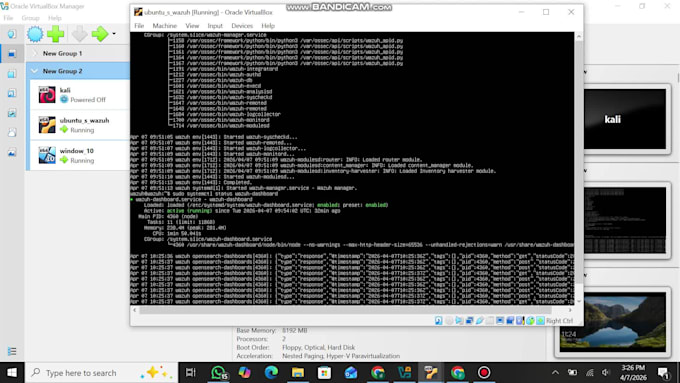Click the taskbar search box

click(102, 373)
